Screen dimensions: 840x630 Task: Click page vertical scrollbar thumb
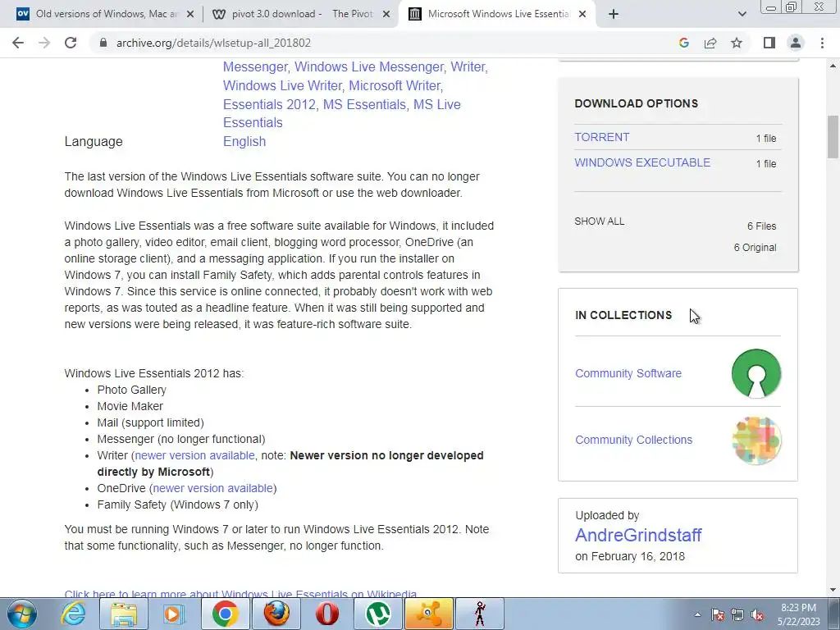point(832,137)
